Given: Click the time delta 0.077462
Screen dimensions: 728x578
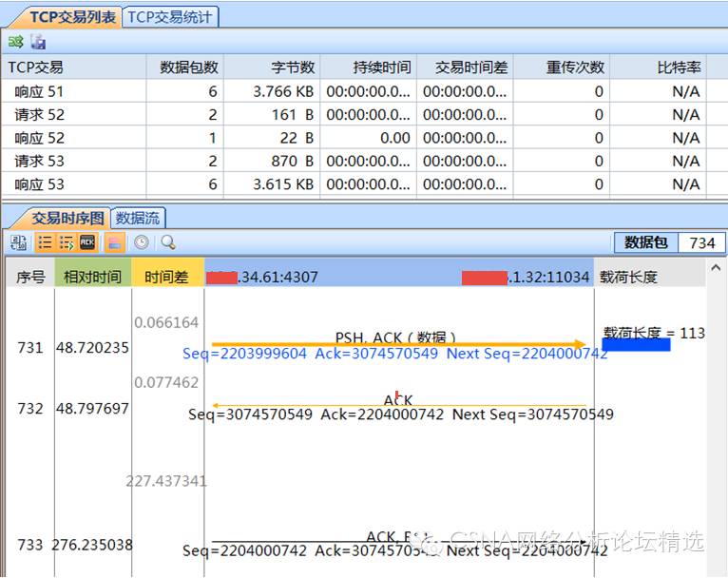Looking at the screenshot, I should [166, 382].
